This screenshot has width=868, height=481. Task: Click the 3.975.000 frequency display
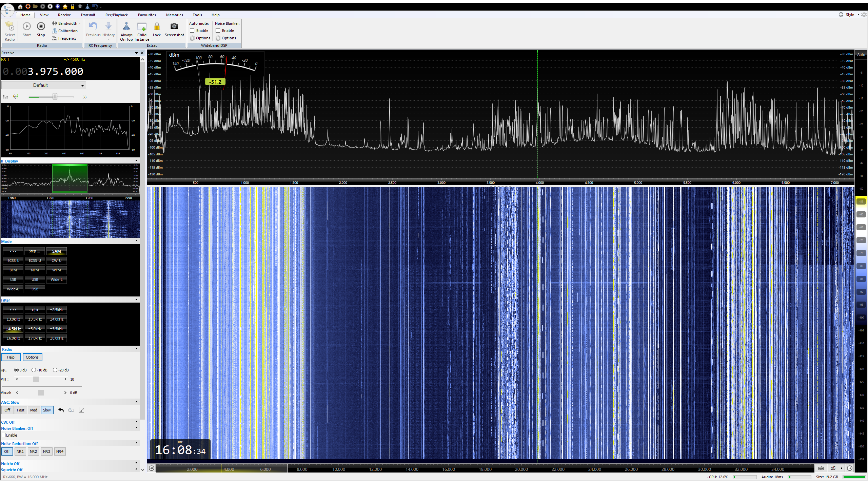pos(56,72)
